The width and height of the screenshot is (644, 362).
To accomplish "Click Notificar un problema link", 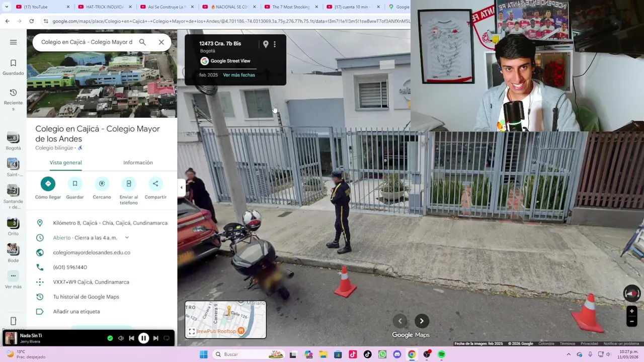I will click(621, 344).
